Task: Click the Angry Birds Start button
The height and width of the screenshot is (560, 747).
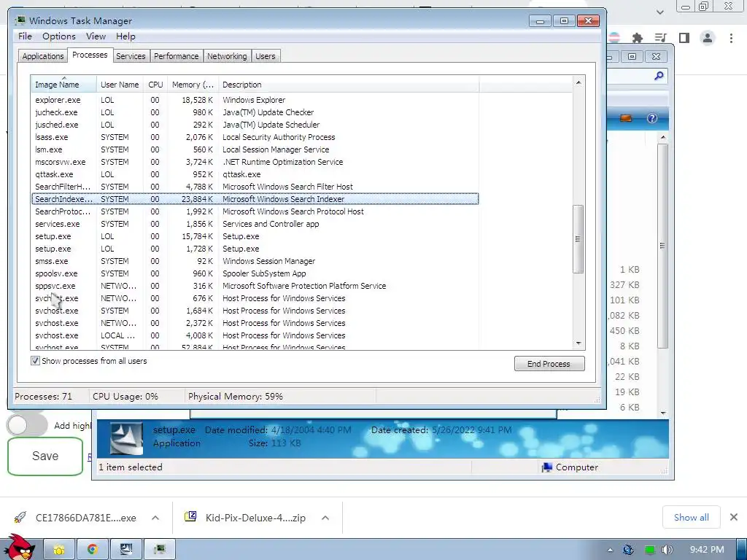Action: 19,548
